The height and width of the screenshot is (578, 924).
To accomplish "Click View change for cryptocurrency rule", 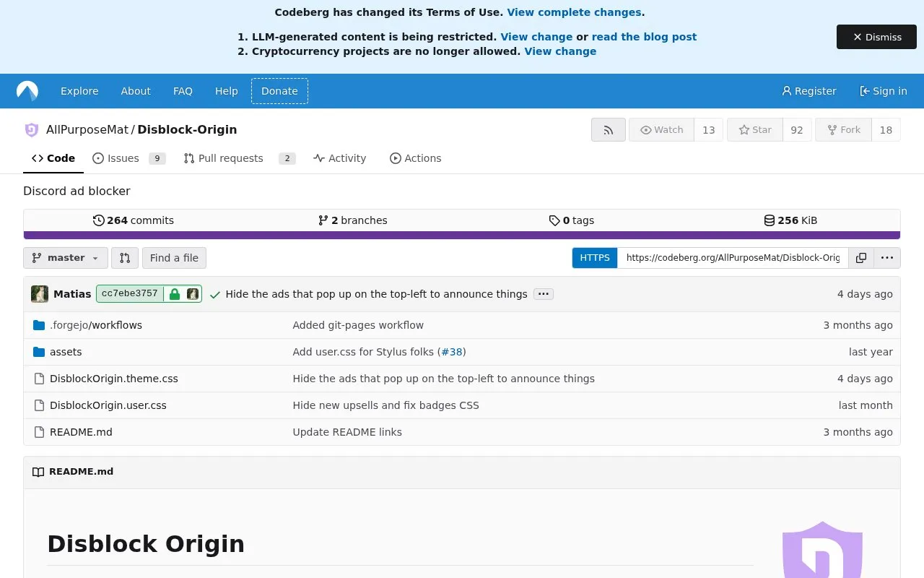I will pos(560,51).
